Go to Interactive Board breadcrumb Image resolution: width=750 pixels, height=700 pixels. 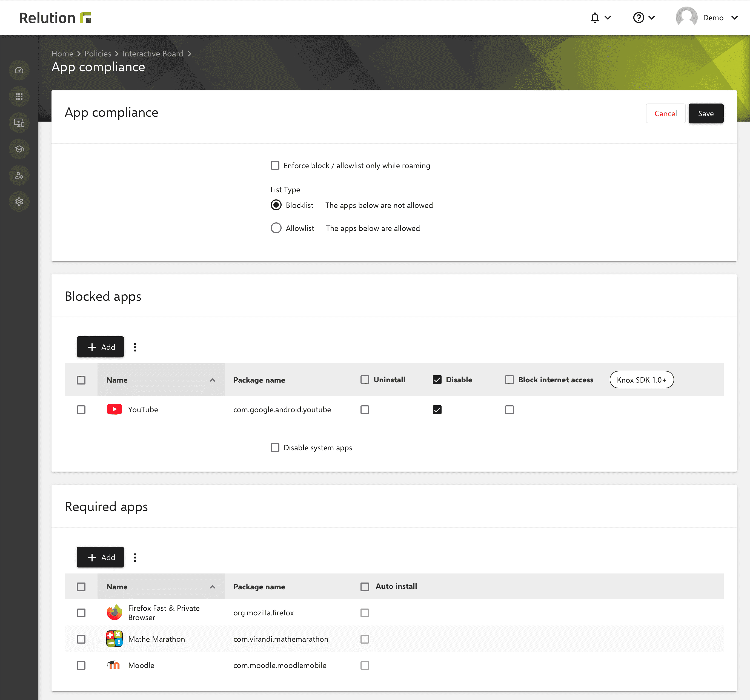[153, 54]
